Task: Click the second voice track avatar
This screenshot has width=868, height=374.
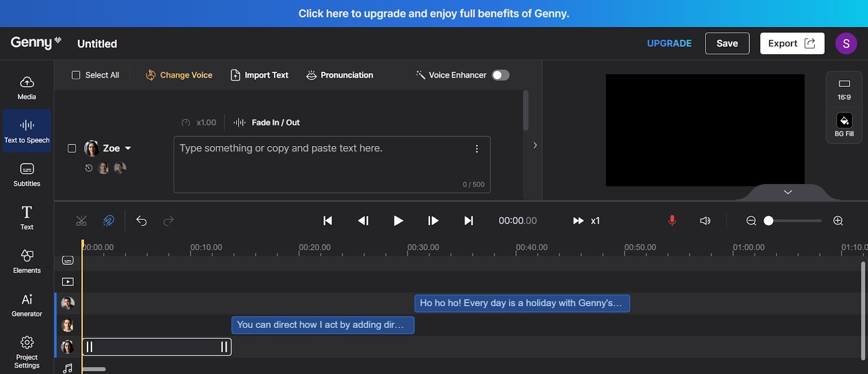Action: click(68, 325)
